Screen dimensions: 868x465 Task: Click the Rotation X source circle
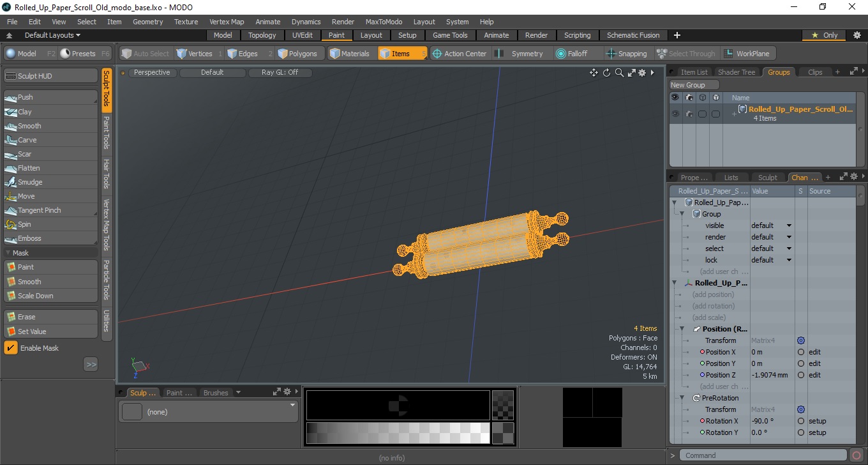point(801,421)
